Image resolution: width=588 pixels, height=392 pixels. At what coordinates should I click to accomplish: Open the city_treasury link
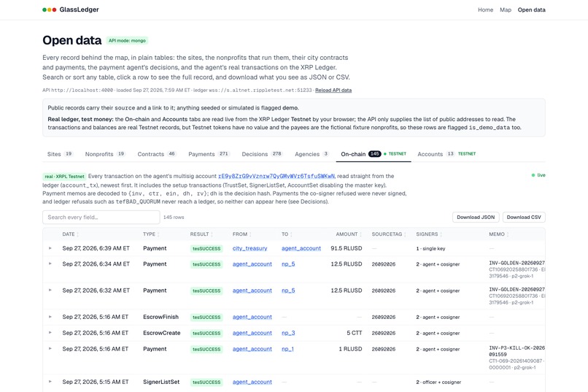tap(249, 248)
